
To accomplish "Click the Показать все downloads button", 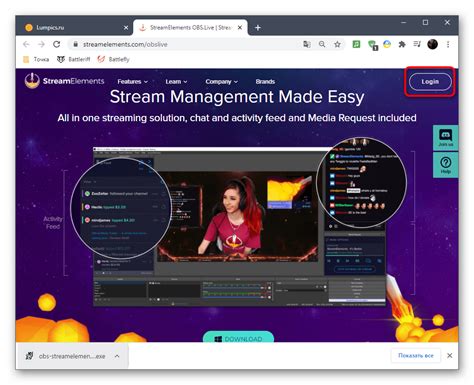I will click(416, 356).
